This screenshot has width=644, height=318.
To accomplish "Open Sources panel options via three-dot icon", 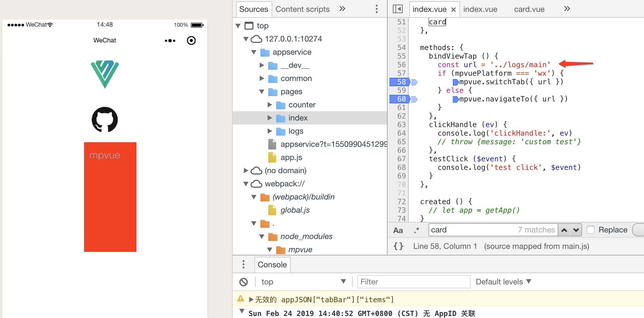I will [376, 9].
